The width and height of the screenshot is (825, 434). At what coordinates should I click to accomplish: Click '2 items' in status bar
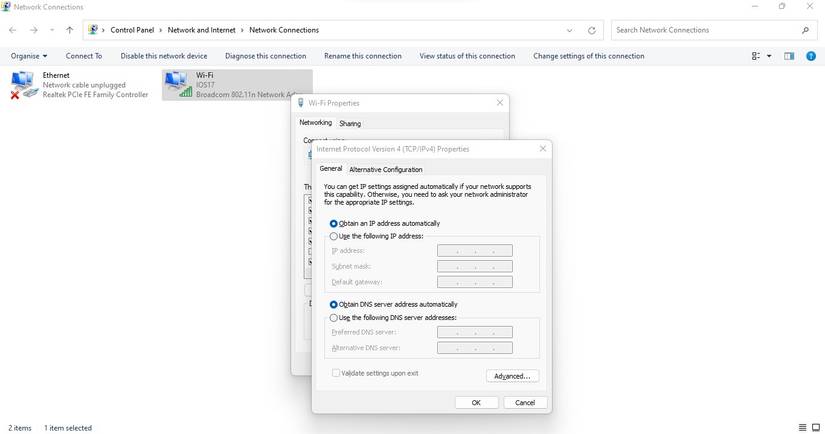[19, 428]
